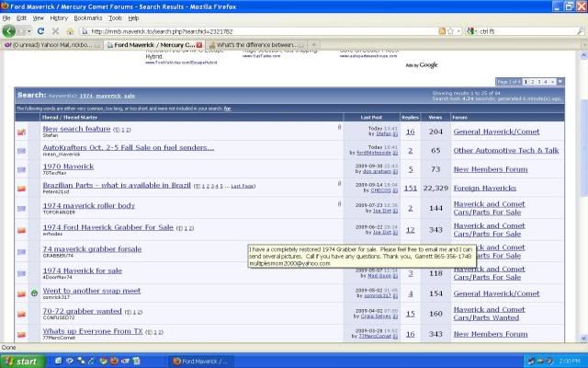Image resolution: width=588 pixels, height=368 pixels.
Task: Open the Help menu
Action: (x=133, y=18)
